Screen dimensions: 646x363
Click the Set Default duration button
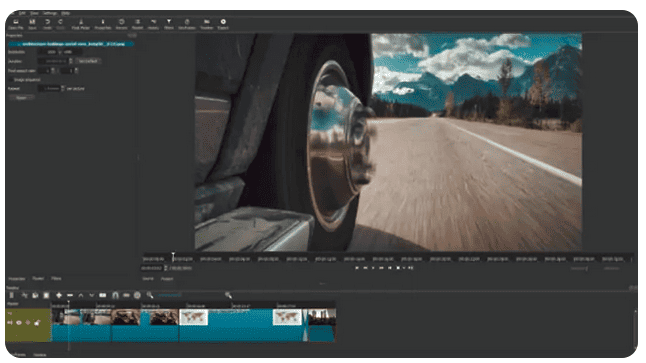(88, 61)
